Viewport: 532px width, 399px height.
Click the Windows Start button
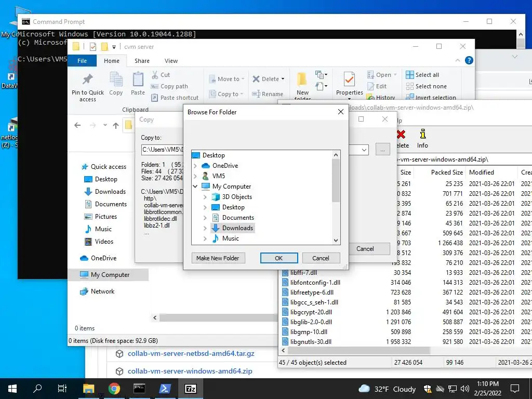point(12,389)
